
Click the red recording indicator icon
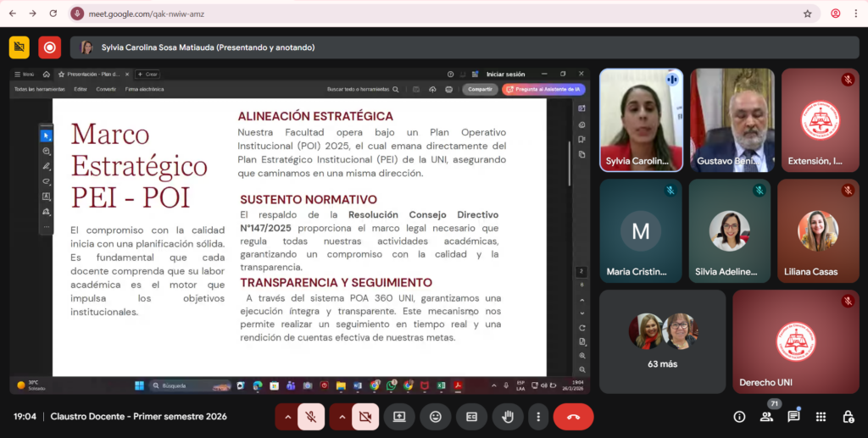[x=49, y=47]
